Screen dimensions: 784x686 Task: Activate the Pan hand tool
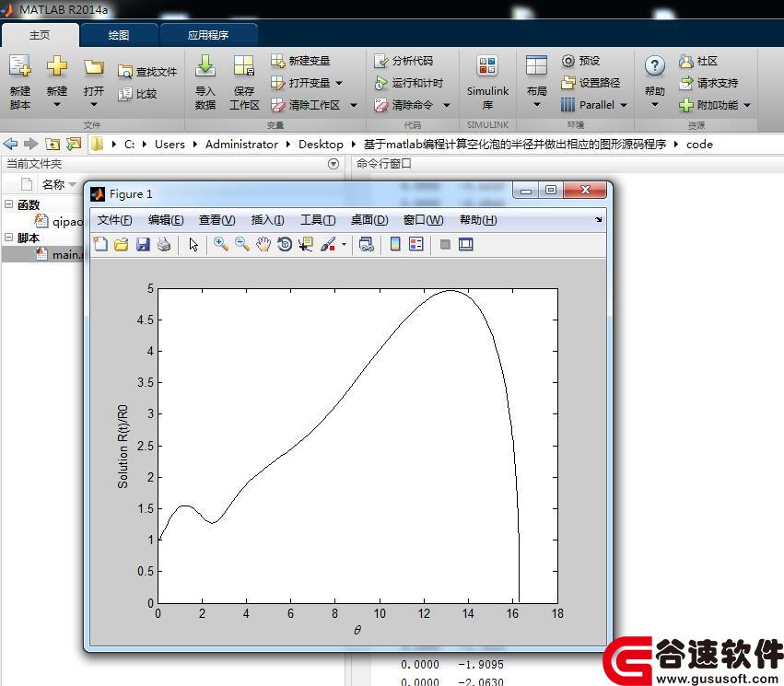pyautogui.click(x=263, y=244)
